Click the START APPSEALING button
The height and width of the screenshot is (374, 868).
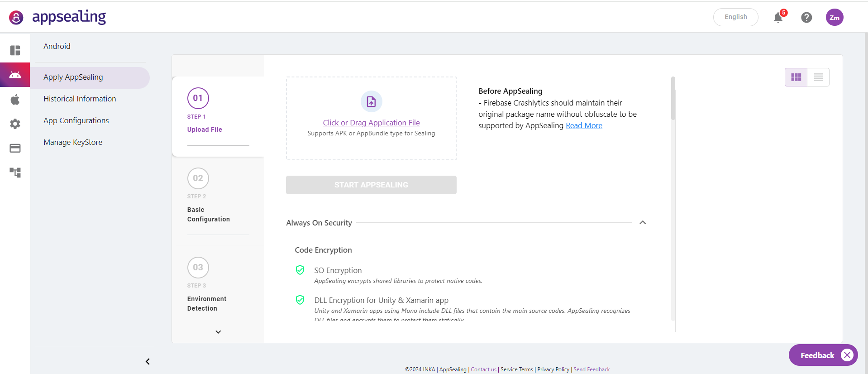point(371,185)
